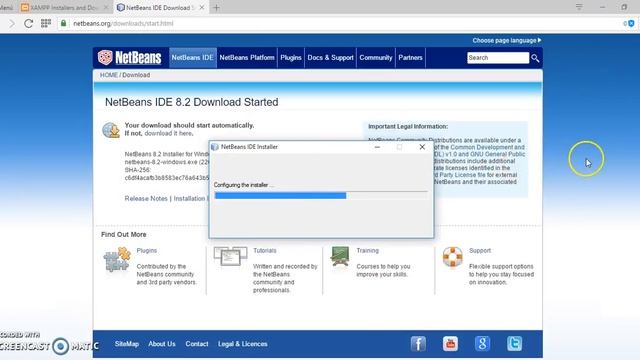Open the Facebook icon in footer
Viewport: 640px width, 360px height.
click(418, 344)
